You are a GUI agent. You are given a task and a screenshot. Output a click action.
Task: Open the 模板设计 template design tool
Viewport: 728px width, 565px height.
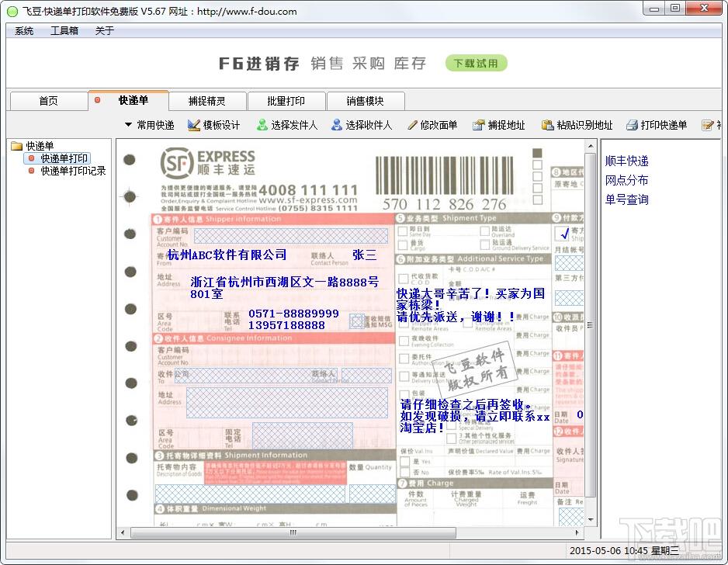click(x=213, y=125)
